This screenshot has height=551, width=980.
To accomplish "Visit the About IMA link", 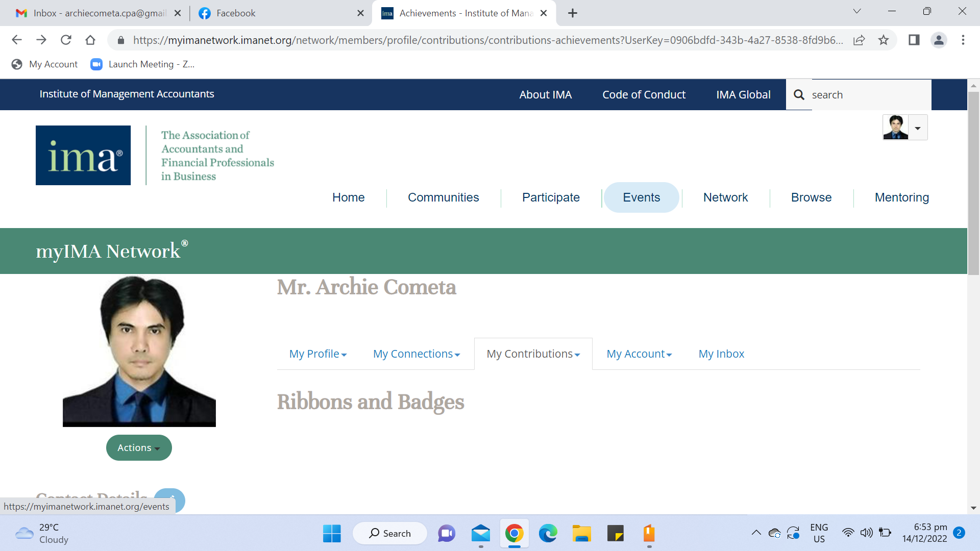I will point(546,95).
